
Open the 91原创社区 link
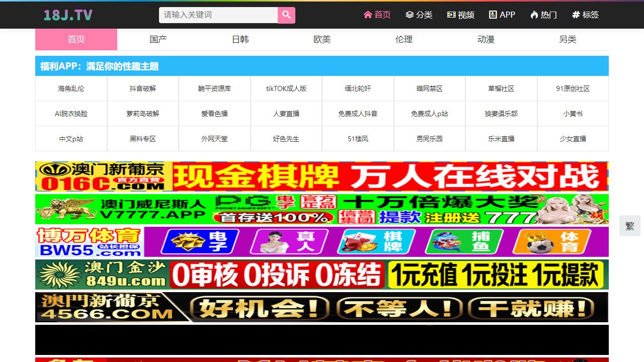click(x=573, y=88)
